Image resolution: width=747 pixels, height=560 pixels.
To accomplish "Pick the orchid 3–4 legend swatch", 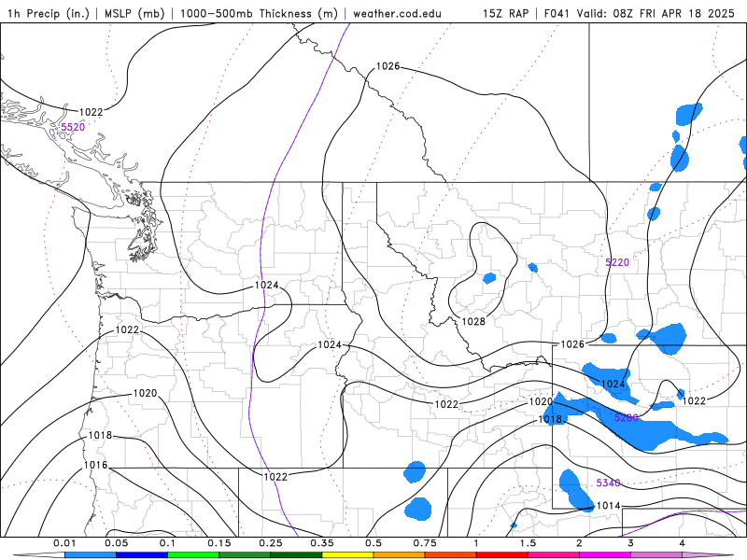I will [656, 554].
